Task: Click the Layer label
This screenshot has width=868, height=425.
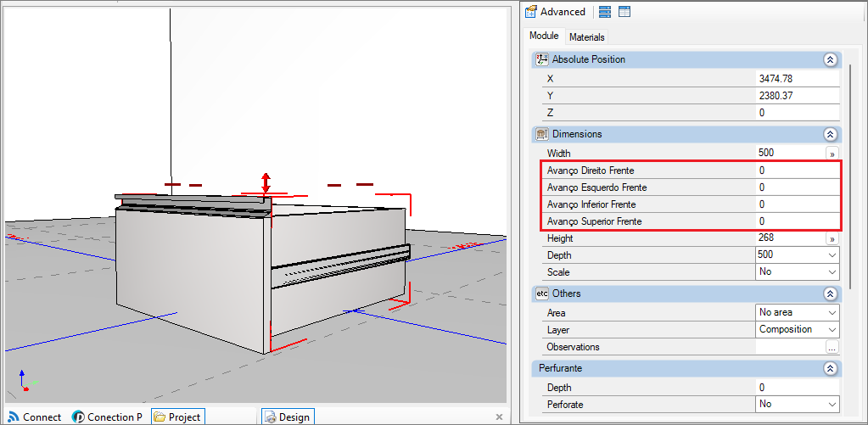Action: pos(558,330)
